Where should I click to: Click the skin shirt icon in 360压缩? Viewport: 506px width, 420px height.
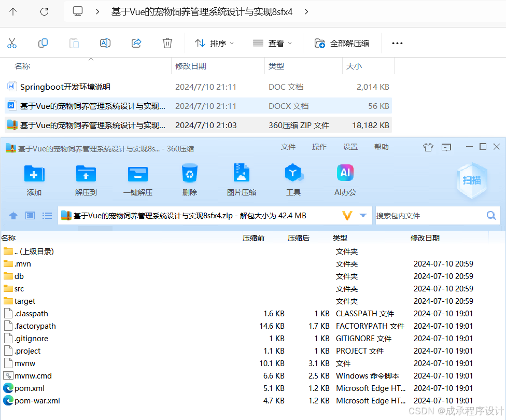pyautogui.click(x=428, y=147)
